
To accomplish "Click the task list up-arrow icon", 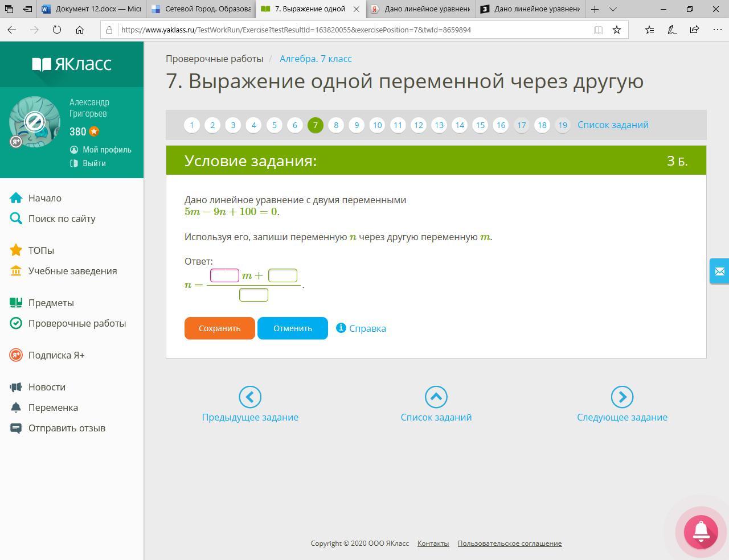I will click(x=436, y=397).
